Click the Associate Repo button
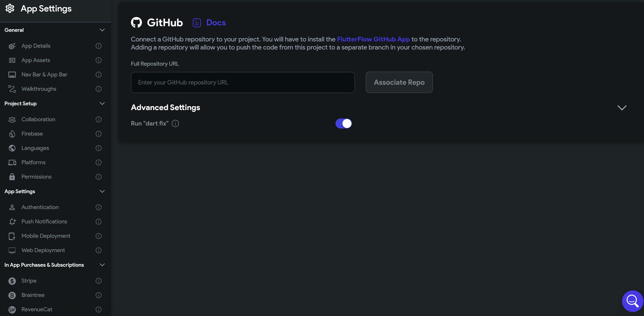This screenshot has width=644, height=316. click(399, 82)
